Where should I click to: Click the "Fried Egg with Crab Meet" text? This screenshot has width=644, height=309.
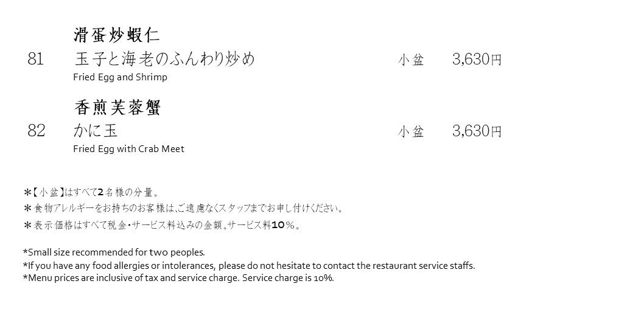[128, 148]
